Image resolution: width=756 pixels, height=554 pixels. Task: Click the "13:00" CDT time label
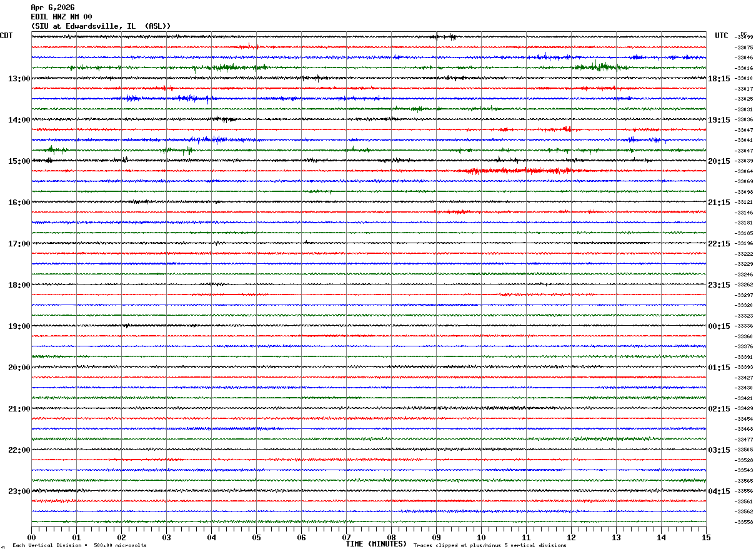point(19,79)
